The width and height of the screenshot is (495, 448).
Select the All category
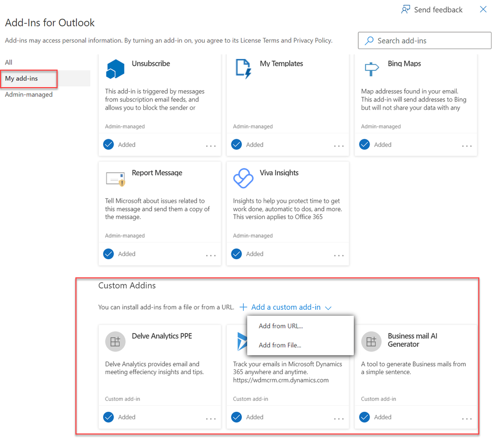8,62
